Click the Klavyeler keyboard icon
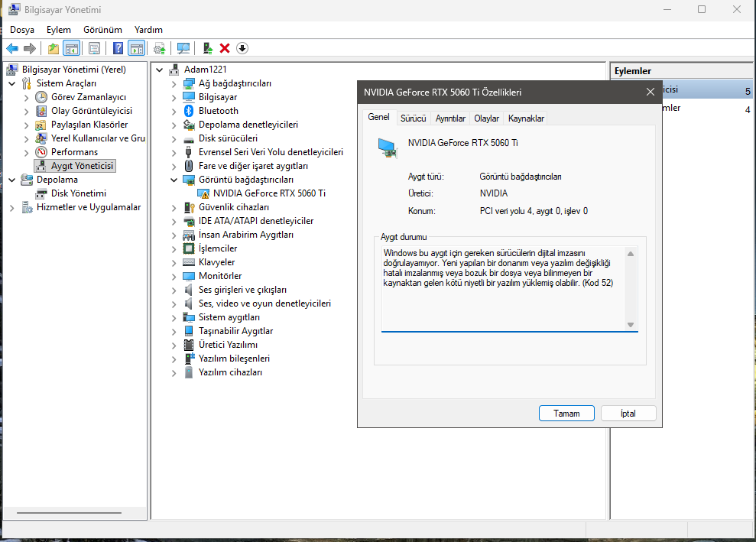This screenshot has height=542, width=756. [189, 262]
